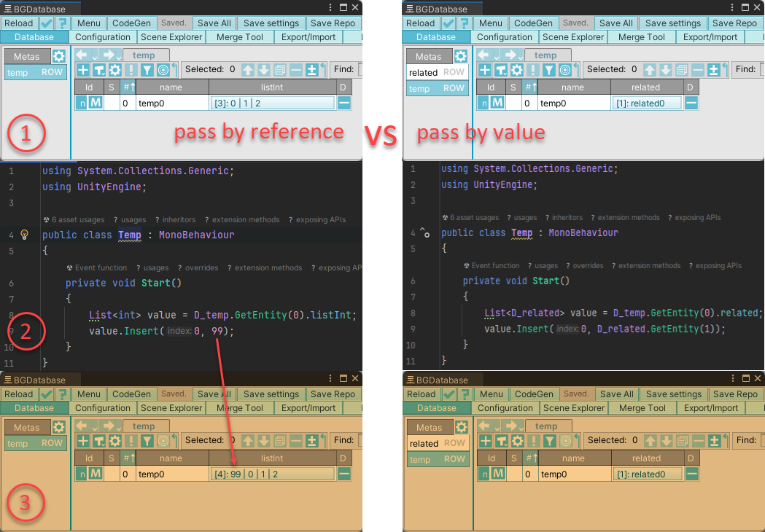Delete temp0 row via minus icon in orange listInt window
Viewport: 765px width, 532px height.
click(x=344, y=474)
